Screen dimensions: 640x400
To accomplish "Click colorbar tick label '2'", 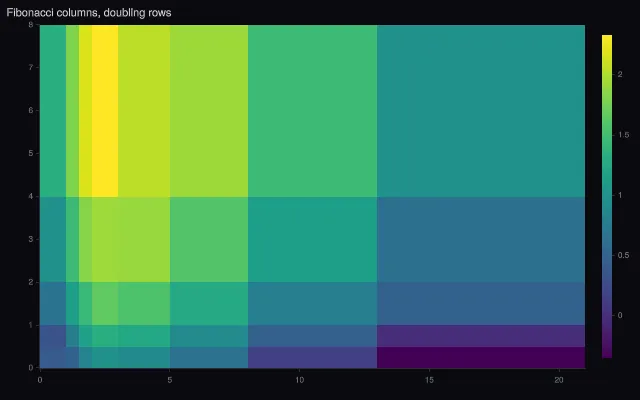I will pyautogui.click(x=620, y=74).
